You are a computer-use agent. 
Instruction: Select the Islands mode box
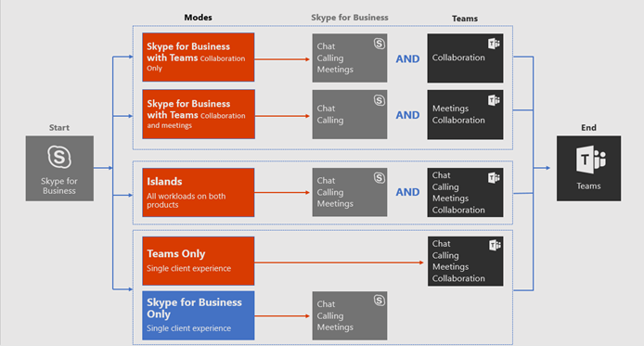pos(199,193)
